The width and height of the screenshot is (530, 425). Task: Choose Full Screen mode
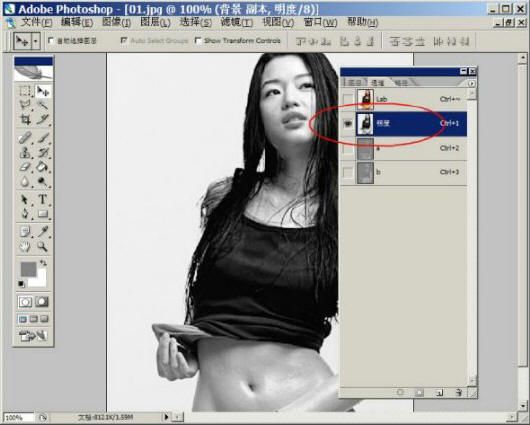point(45,319)
